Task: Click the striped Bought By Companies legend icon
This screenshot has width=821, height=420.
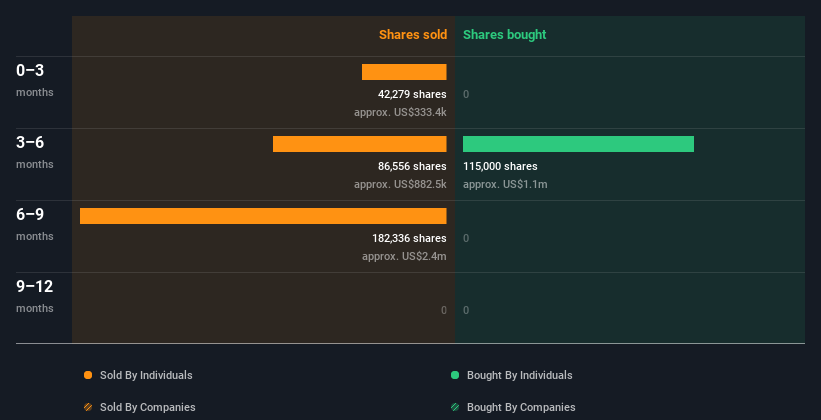Action: [x=455, y=407]
